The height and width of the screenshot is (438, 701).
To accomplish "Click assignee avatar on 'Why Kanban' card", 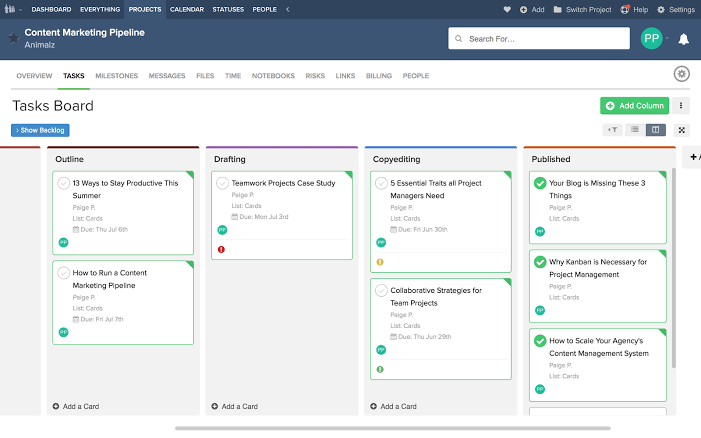I will [540, 311].
